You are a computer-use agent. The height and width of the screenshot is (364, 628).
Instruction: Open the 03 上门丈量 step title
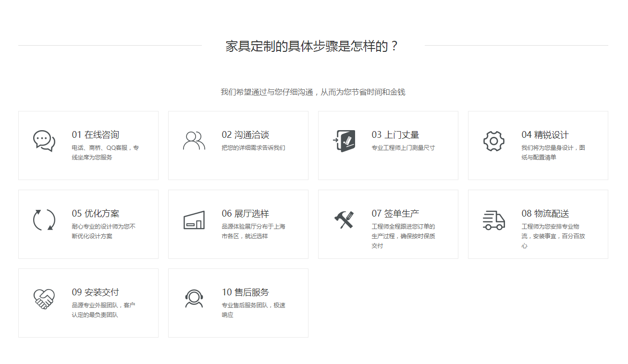coord(395,135)
